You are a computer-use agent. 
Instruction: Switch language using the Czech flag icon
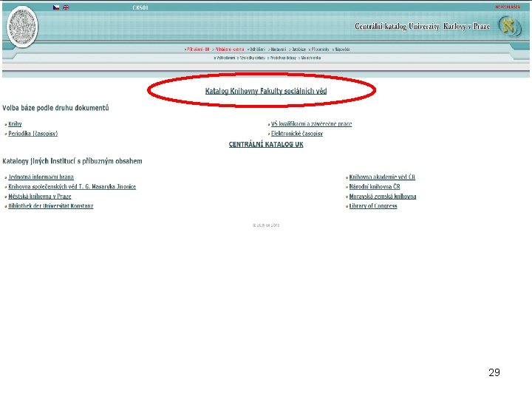(56, 7)
